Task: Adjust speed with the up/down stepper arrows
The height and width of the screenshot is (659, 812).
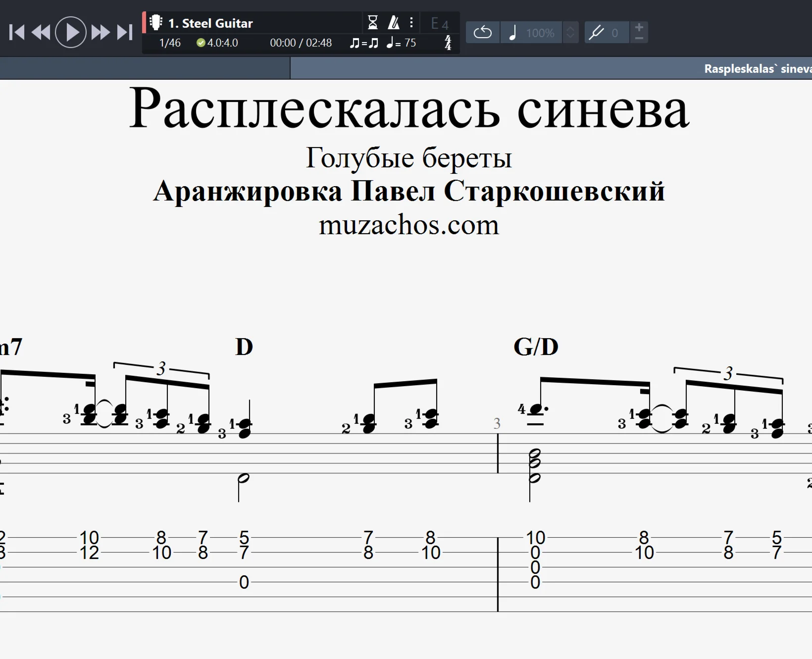Action: 570,33
